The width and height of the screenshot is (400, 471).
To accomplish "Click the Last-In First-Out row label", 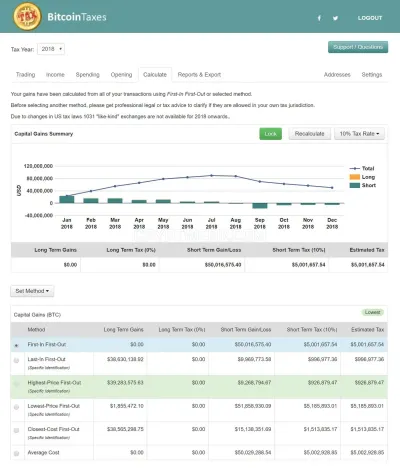I will [x=47, y=359].
